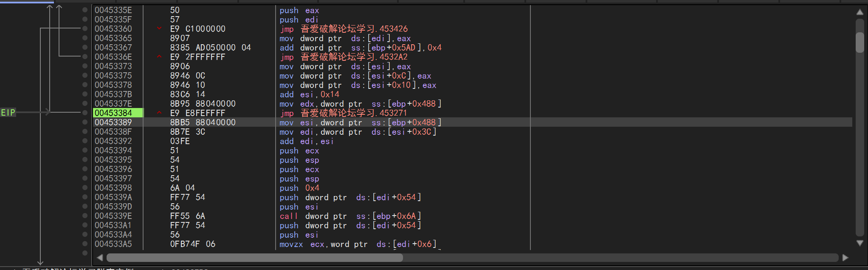Toggle breakpoint dot at address 00453389

point(85,122)
